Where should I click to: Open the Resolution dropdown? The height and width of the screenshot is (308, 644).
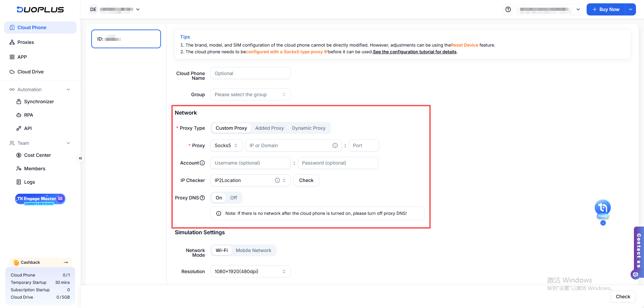250,271
